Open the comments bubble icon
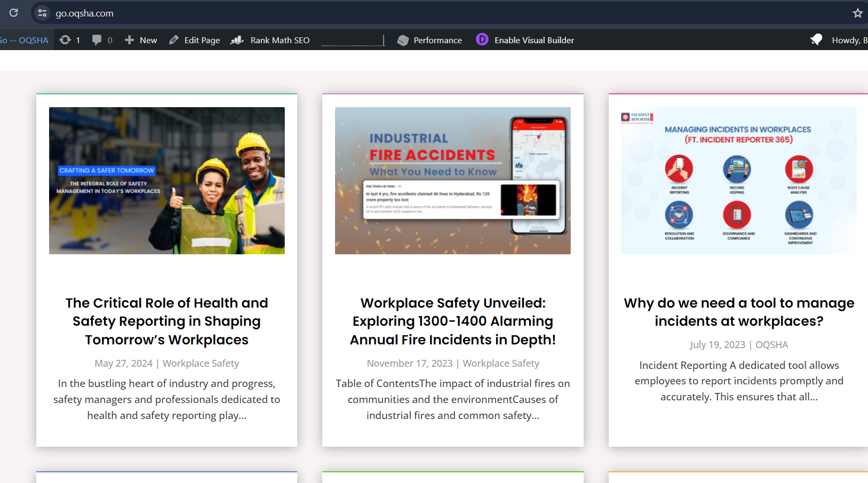This screenshot has width=868, height=483. tap(97, 40)
